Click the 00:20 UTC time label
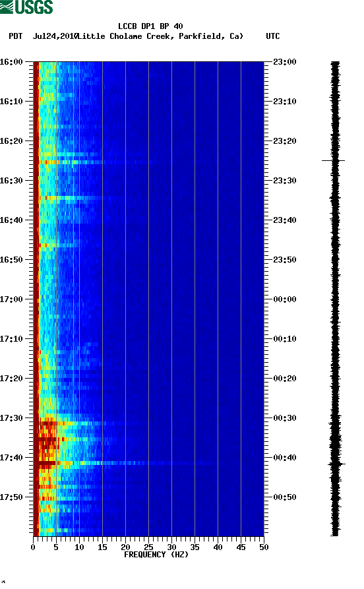The image size is (364, 589). coord(285,379)
